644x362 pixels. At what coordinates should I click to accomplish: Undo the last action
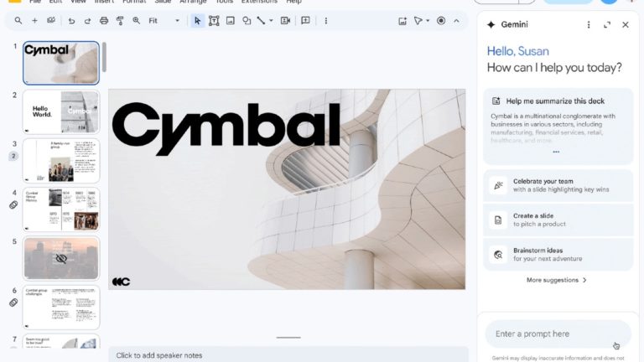(x=71, y=20)
